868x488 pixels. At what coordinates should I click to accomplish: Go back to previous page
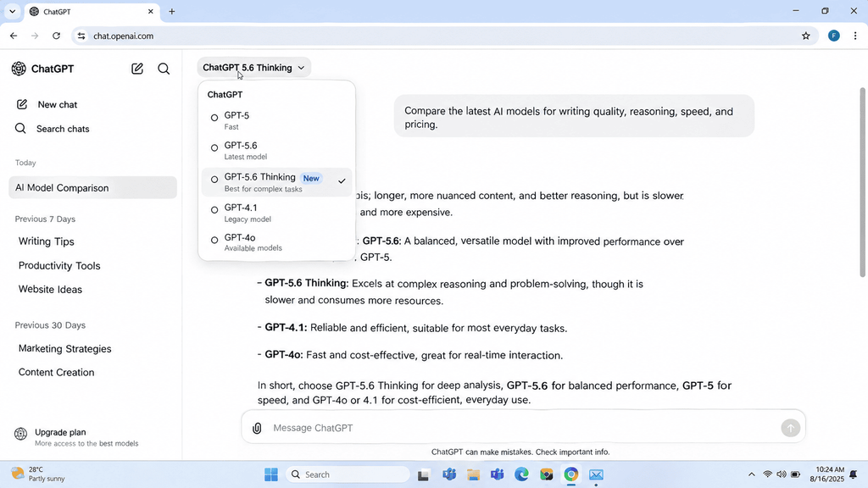tap(14, 36)
